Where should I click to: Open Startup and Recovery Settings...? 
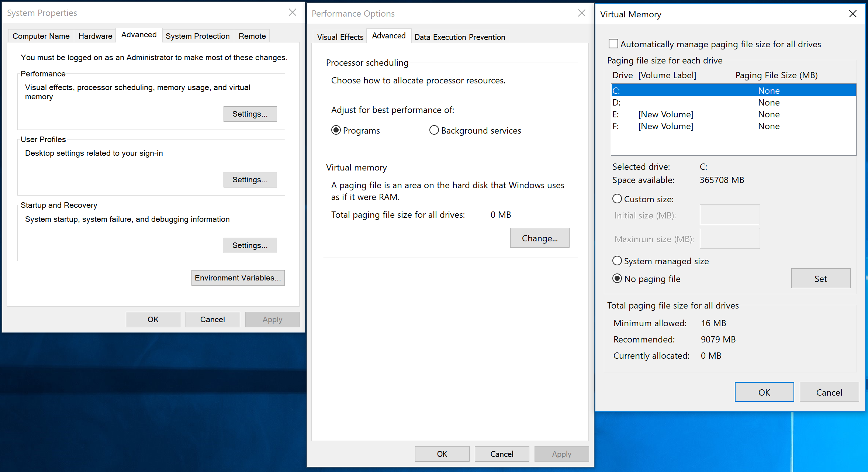coord(250,245)
